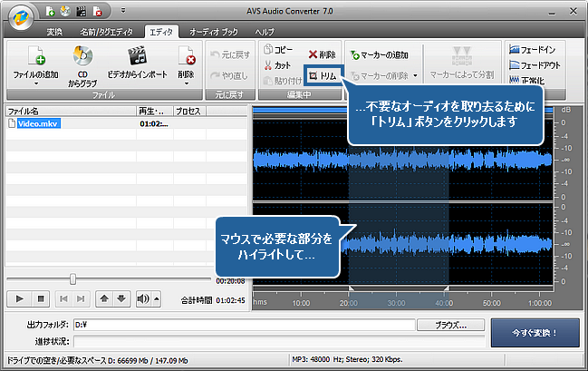Click the drive free space status text
The width and height of the screenshot is (588, 371).
point(98,360)
